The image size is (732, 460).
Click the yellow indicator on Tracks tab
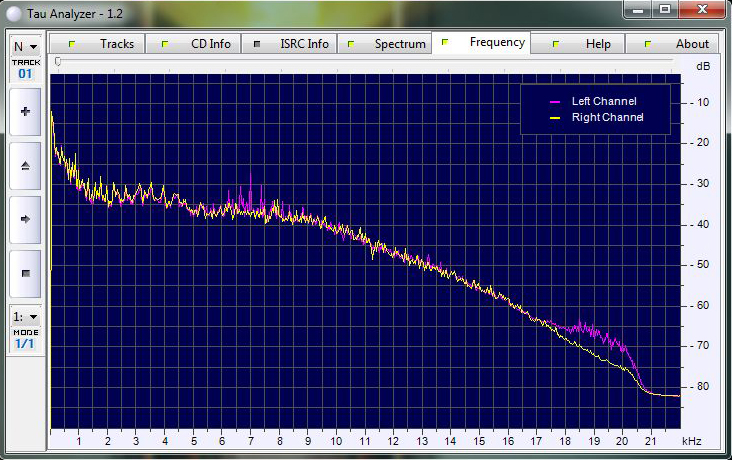(x=71, y=44)
